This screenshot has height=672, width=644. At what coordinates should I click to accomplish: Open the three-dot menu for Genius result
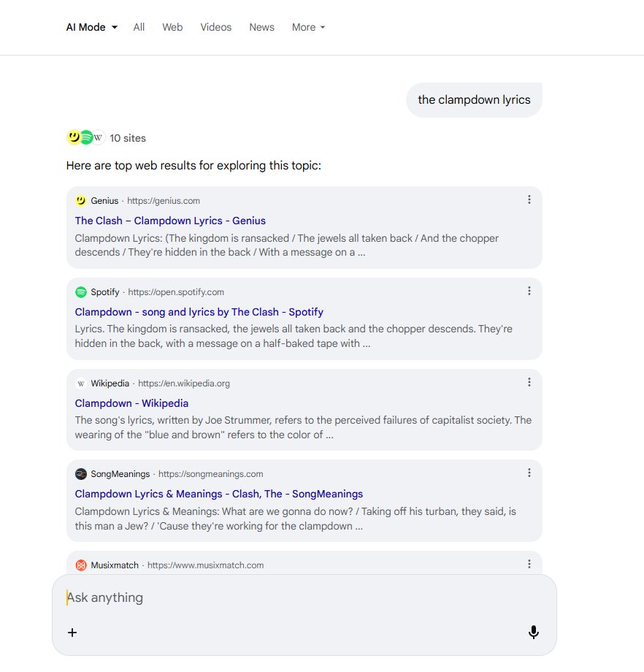point(529,199)
